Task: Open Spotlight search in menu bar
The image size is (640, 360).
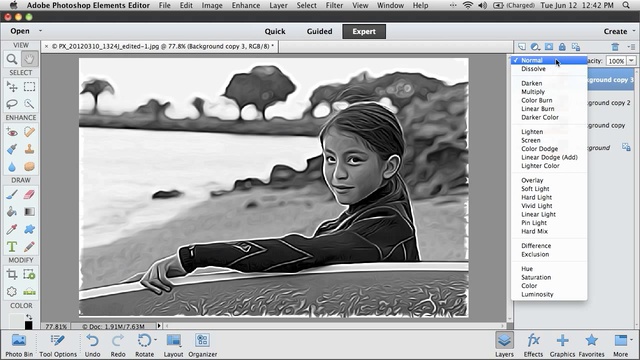Action: click(x=626, y=6)
